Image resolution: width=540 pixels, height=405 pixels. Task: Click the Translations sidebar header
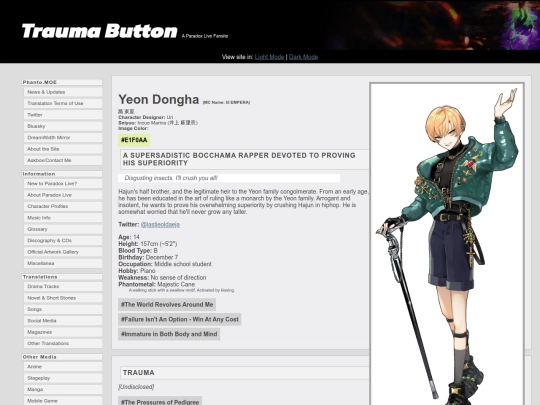pos(62,277)
